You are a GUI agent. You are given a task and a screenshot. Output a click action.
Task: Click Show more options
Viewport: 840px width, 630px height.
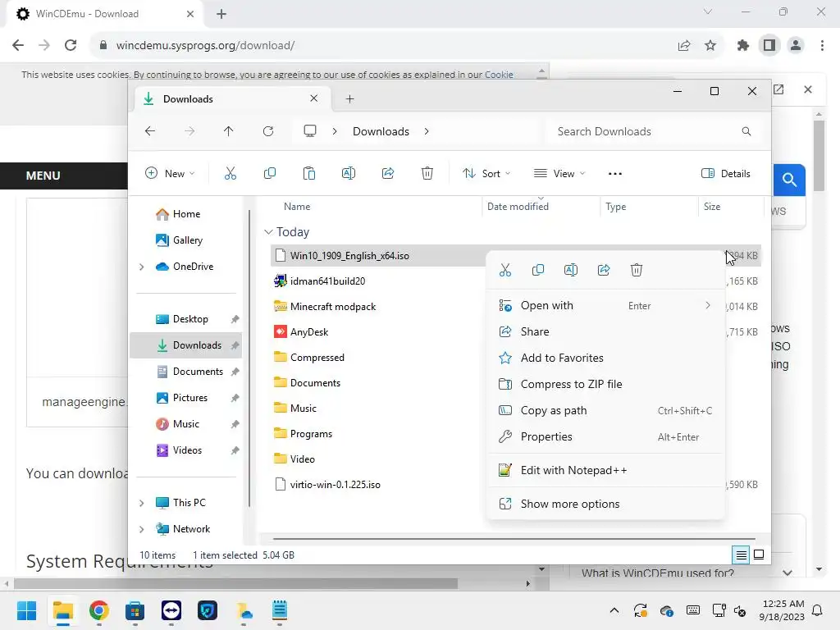[605, 504]
